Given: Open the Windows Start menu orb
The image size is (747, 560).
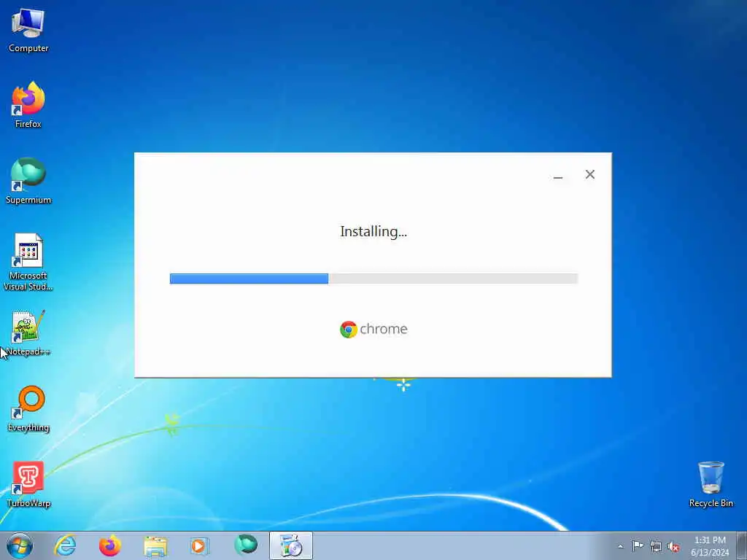Looking at the screenshot, I should point(20,545).
